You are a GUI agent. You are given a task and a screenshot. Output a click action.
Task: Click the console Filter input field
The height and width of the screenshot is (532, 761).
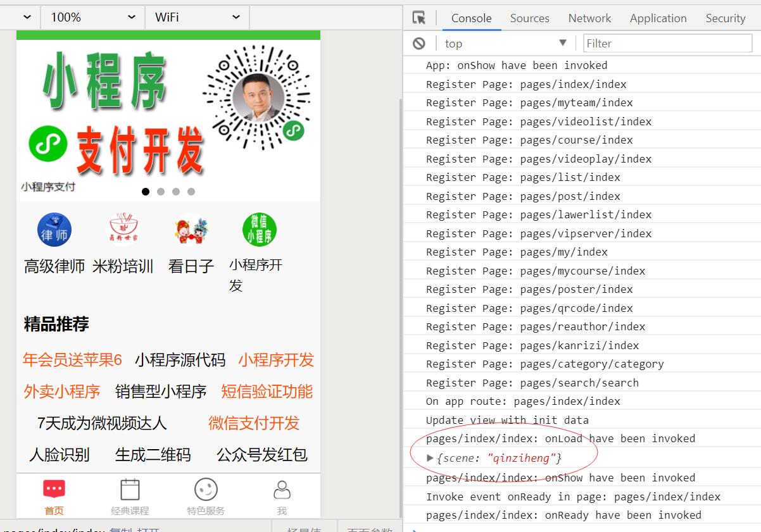667,43
